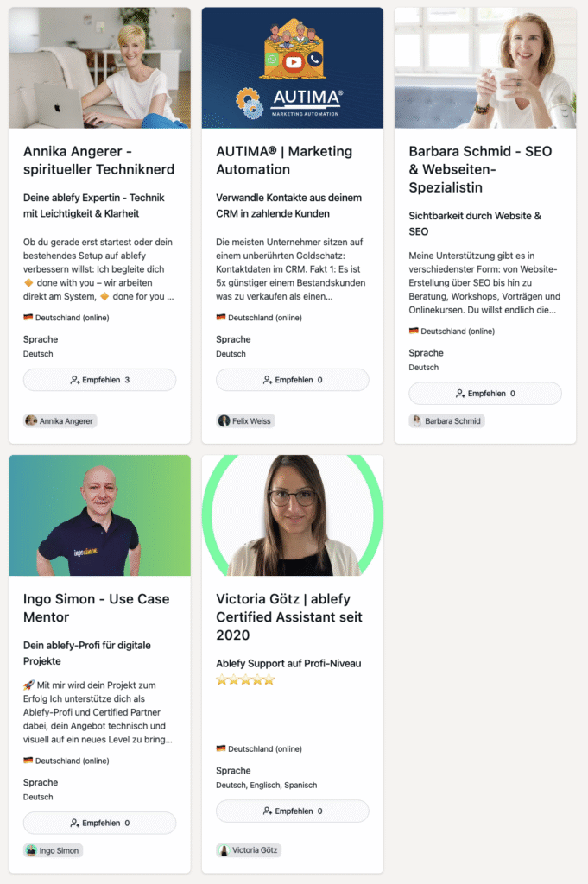The image size is (588, 884).
Task: Open Ingo Simon author avatar chip
Action: [x=53, y=850]
